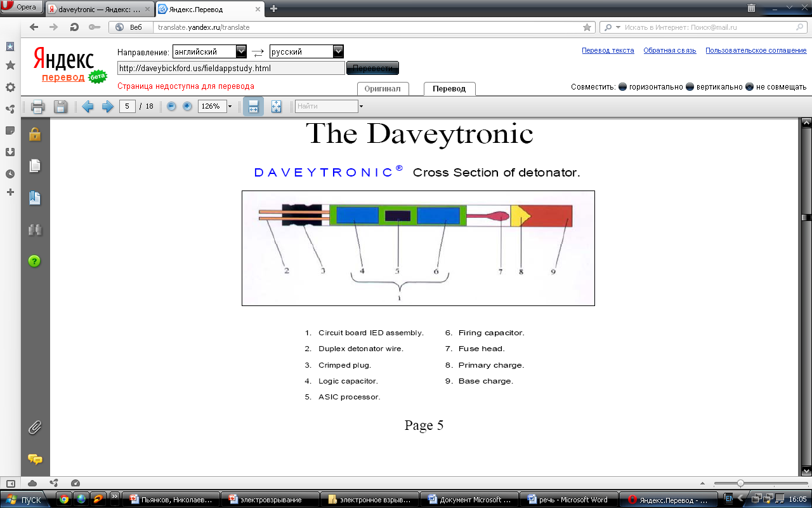Click Opera Link cloud status icon

coord(32,483)
